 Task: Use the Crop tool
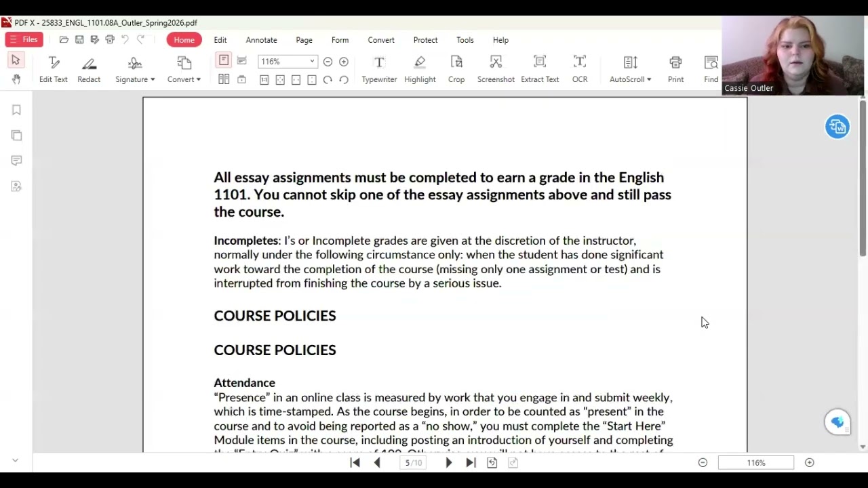(x=456, y=70)
